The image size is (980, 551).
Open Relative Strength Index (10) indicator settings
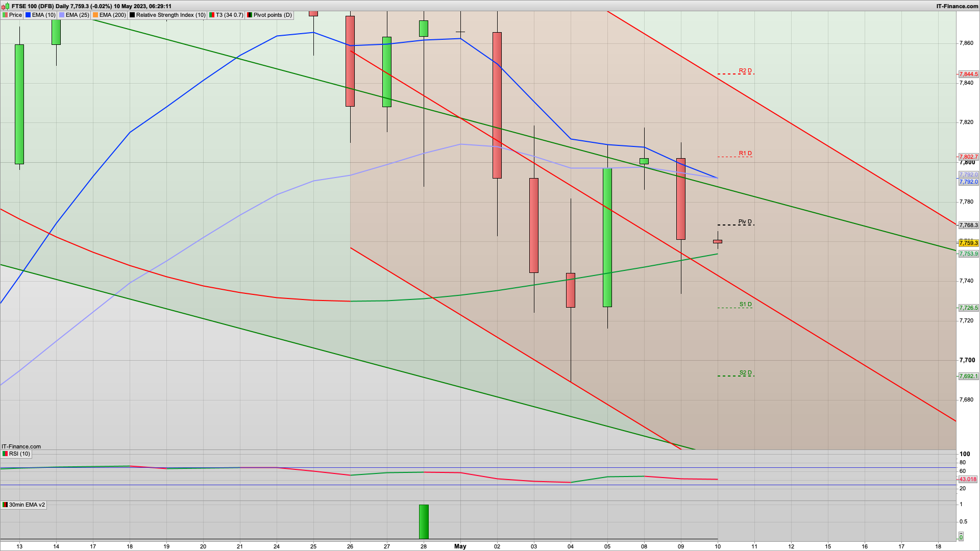170,15
